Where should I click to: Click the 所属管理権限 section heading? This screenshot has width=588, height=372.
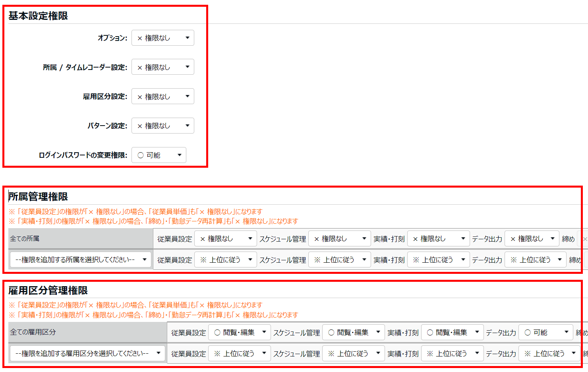pos(38,197)
